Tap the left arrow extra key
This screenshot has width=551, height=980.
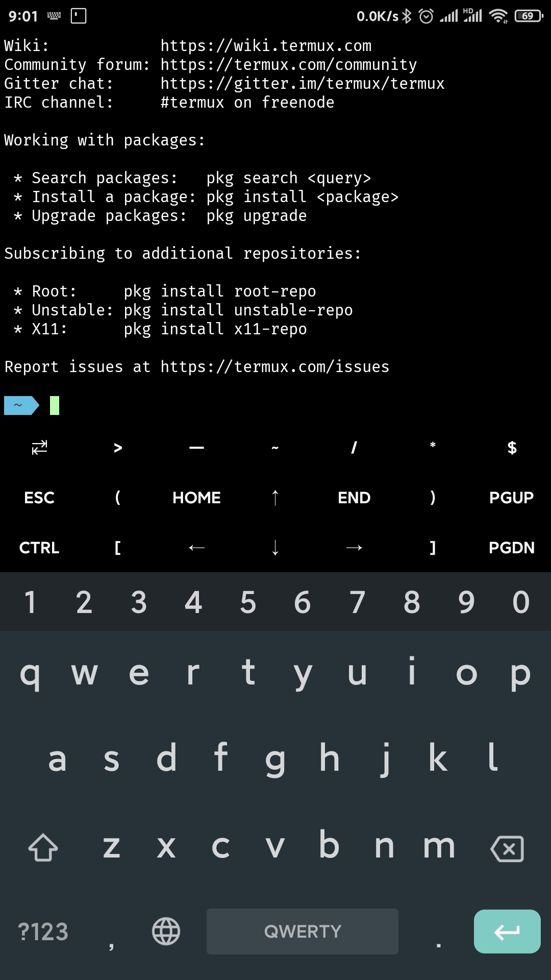[196, 548]
